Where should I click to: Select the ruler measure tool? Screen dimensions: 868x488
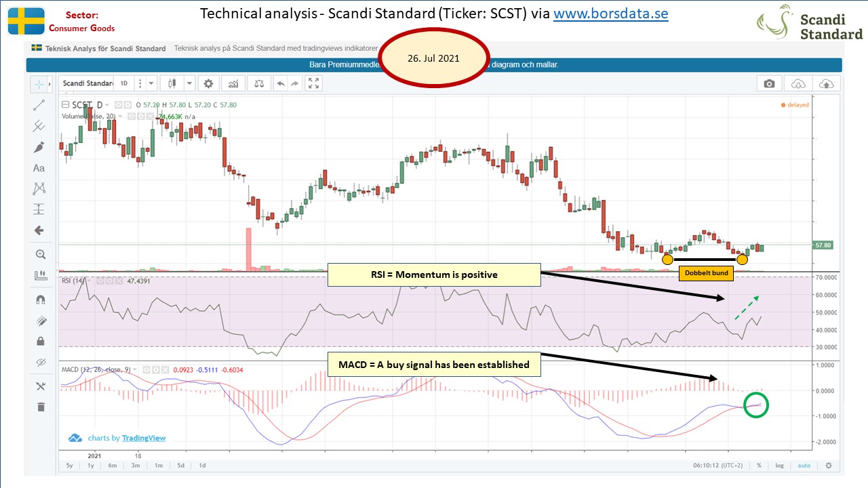click(39, 276)
